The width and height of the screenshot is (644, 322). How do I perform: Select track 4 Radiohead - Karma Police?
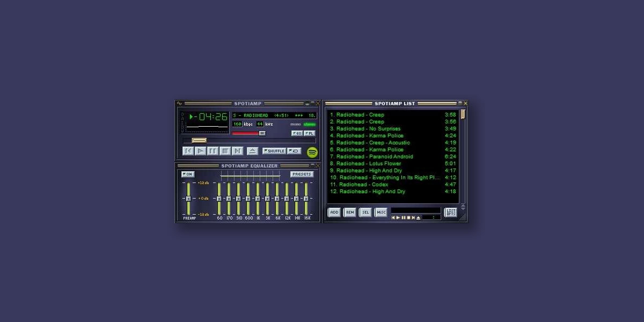pos(393,136)
